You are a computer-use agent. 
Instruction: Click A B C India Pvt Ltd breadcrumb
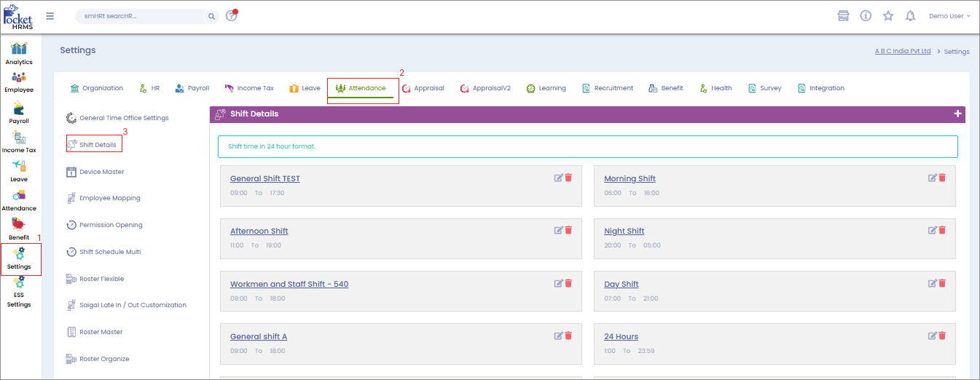point(903,51)
